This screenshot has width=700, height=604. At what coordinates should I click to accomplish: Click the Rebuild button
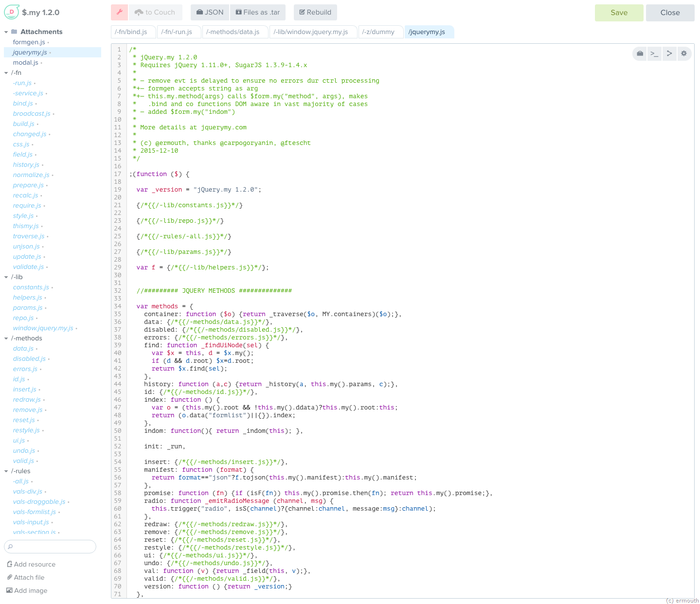pyautogui.click(x=315, y=12)
